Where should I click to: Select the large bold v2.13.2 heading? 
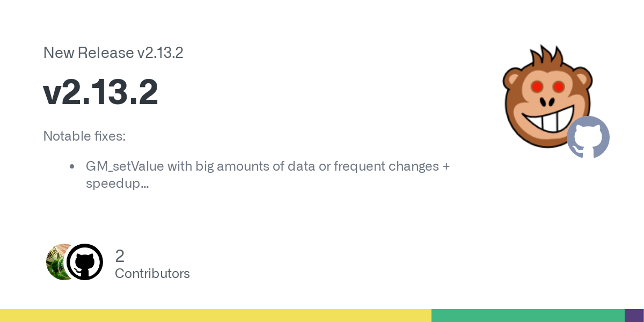[x=101, y=92]
